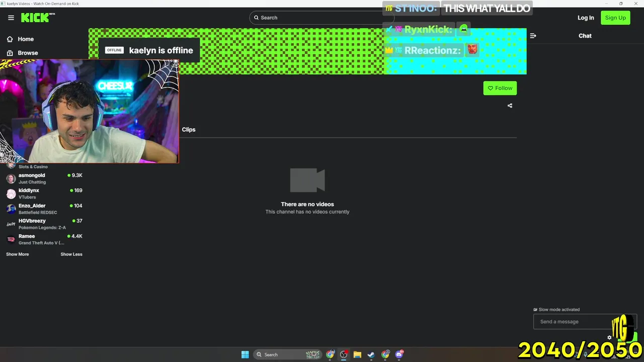Open kiddlynx's channel in sidebar
The width and height of the screenshot is (644, 362).
[x=44, y=194]
